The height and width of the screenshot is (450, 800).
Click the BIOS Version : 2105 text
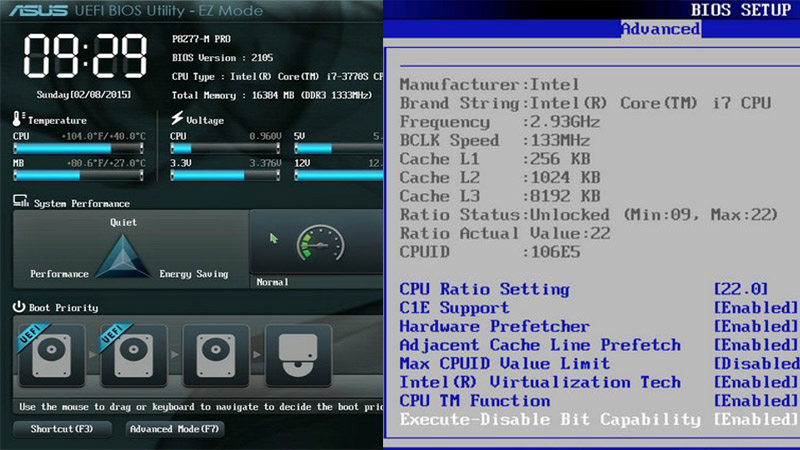coord(222,58)
